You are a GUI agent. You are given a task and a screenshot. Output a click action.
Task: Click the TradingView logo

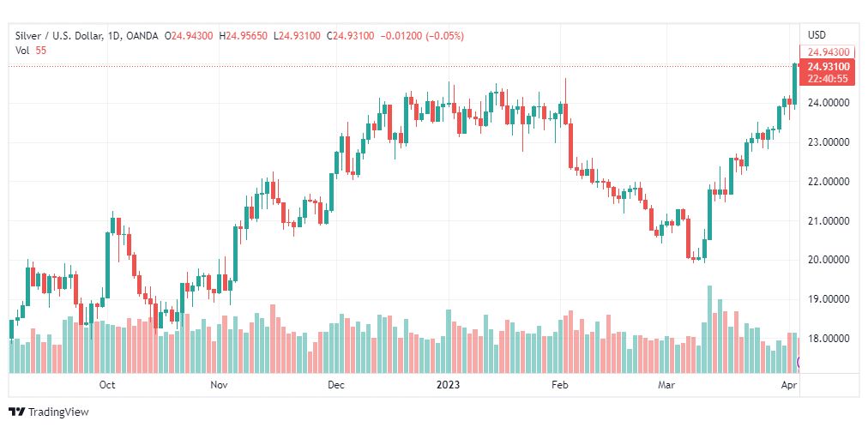49,412
